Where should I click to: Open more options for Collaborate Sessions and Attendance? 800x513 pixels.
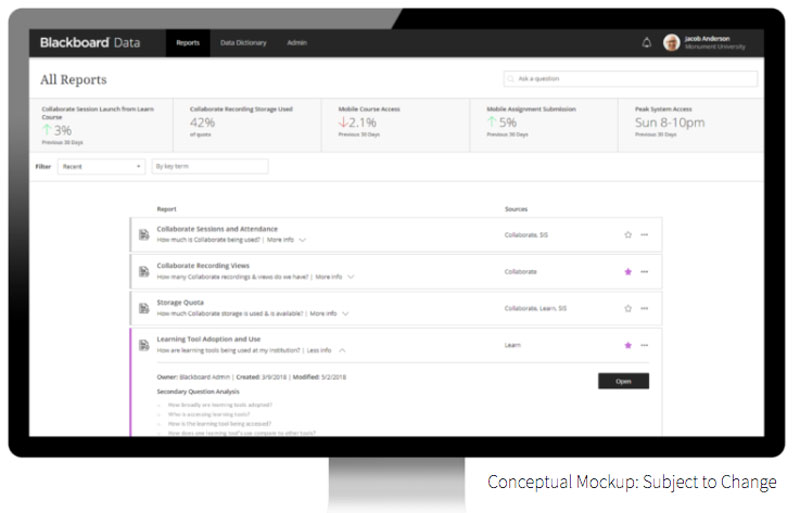(x=644, y=235)
